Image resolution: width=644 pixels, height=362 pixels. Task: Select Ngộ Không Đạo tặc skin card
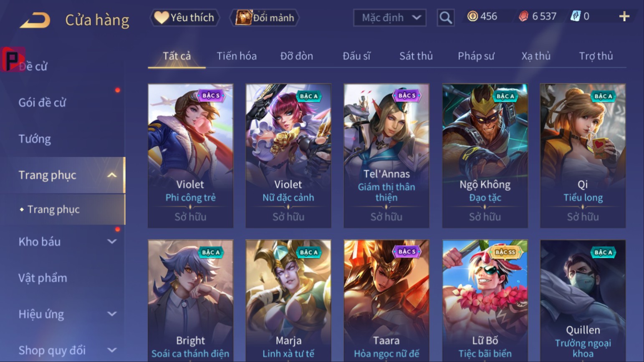tap(485, 156)
